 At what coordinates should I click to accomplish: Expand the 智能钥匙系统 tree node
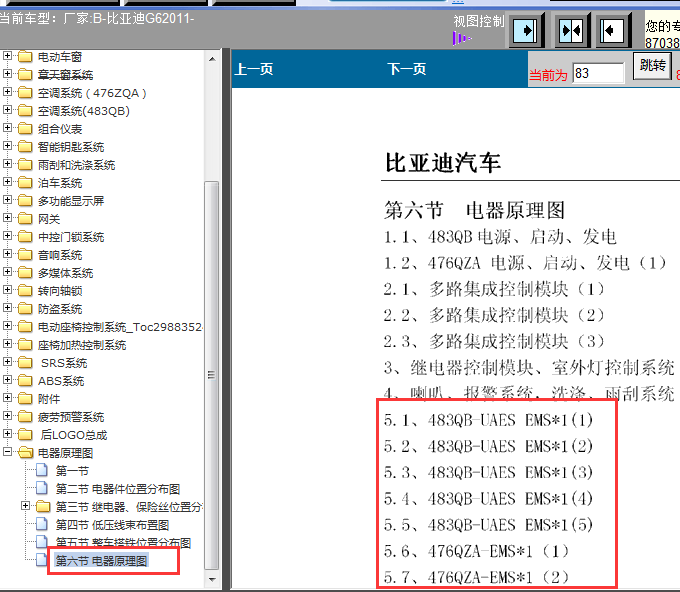(7, 146)
